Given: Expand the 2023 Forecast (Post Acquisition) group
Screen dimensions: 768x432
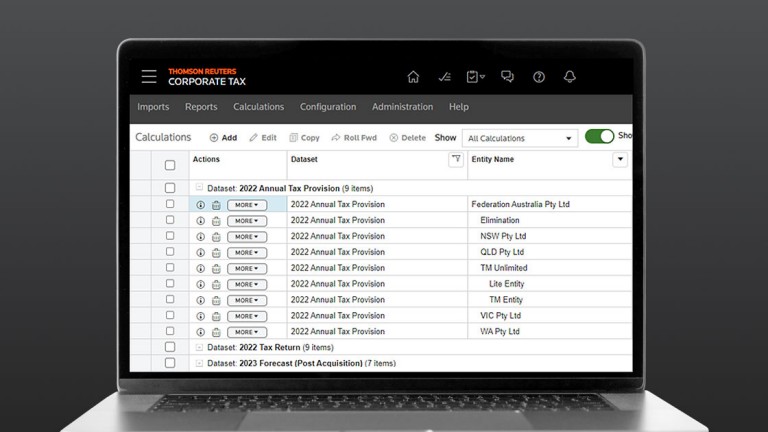Looking at the screenshot, I should click(x=199, y=363).
